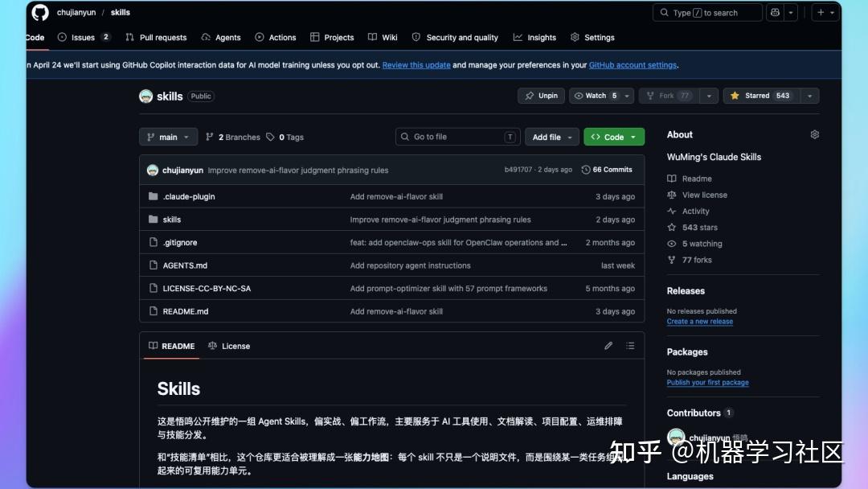Toggle the Starred button
Viewport: 868px width, 489px height.
coord(762,96)
